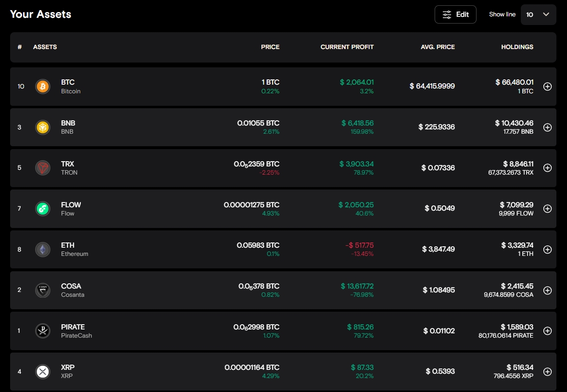Screen dimensions: 567x392
Task: Sort by the Avg. Price column header
Action: coord(437,47)
